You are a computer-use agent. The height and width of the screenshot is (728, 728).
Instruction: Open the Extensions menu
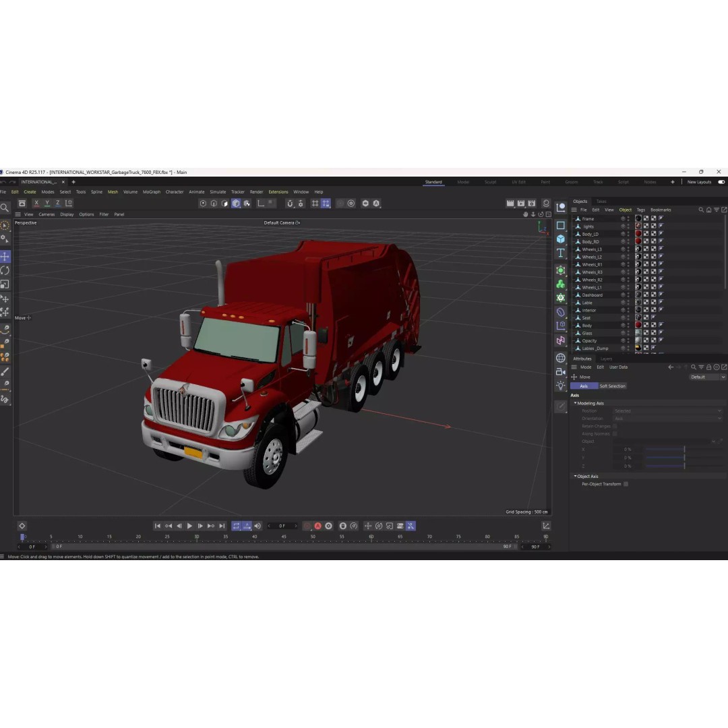click(278, 191)
